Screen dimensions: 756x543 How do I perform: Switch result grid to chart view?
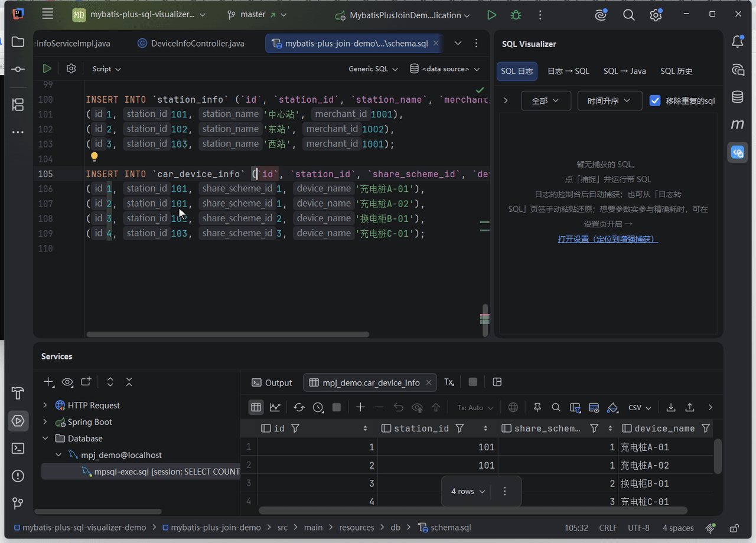click(275, 407)
